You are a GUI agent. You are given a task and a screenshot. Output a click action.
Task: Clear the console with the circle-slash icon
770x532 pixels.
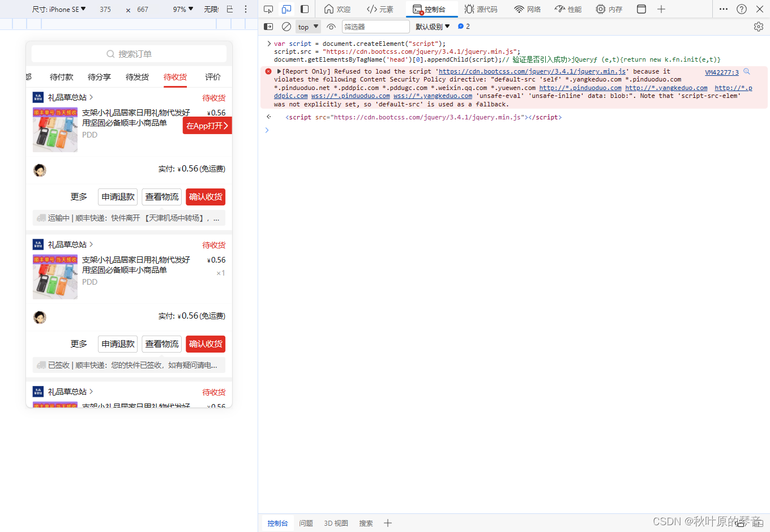pos(286,27)
